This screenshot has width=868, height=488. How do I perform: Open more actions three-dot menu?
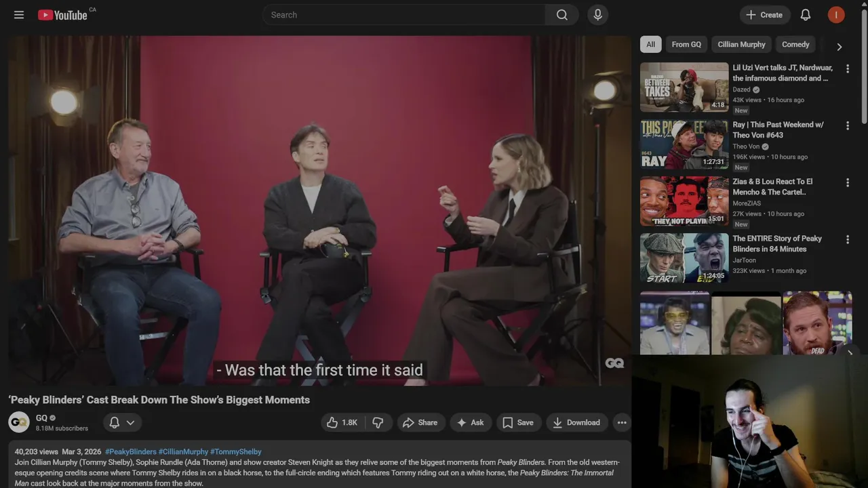point(622,422)
